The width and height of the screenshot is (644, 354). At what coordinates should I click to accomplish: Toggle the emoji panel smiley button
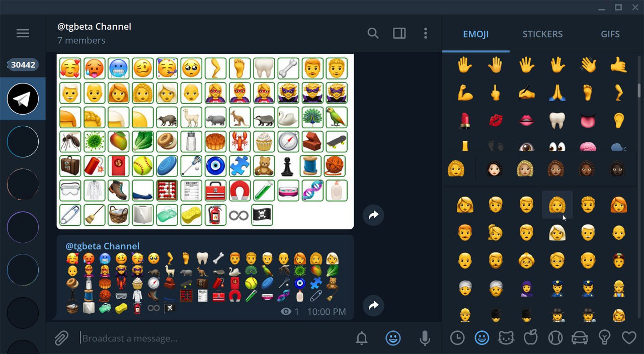393,338
